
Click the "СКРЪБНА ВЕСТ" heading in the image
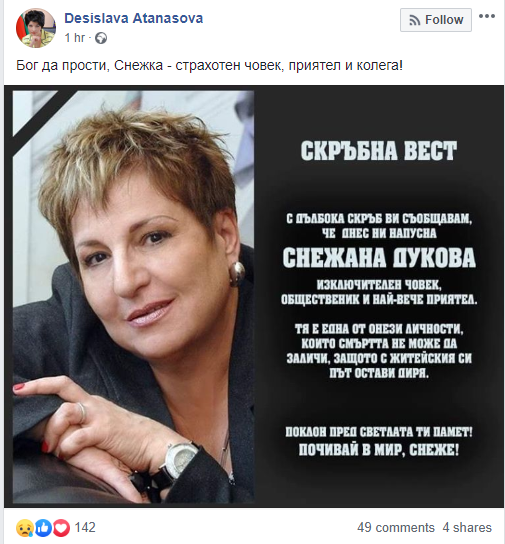coord(379,151)
